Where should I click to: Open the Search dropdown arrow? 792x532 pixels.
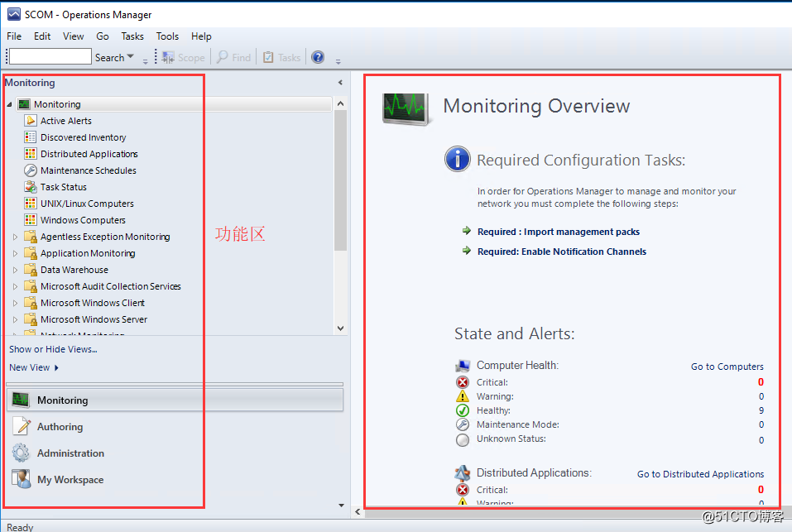130,56
